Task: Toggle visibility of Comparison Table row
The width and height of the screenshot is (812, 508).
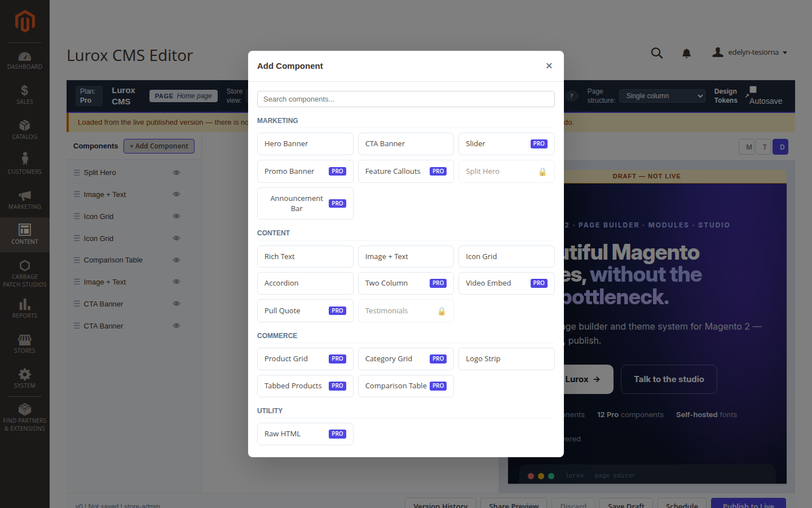Action: click(x=176, y=260)
